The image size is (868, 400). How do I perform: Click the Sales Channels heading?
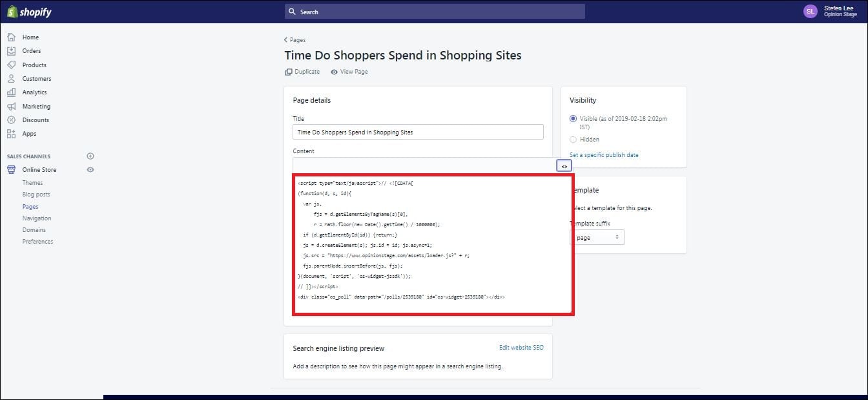click(28, 156)
